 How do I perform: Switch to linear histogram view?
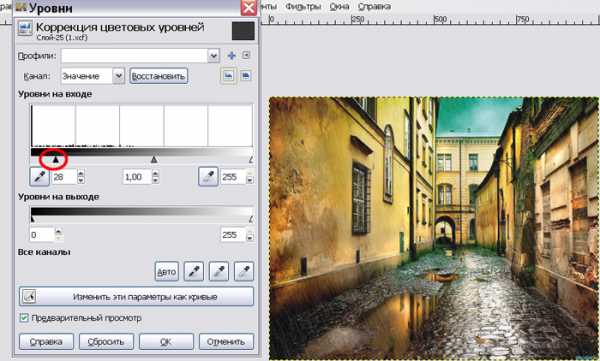click(228, 76)
